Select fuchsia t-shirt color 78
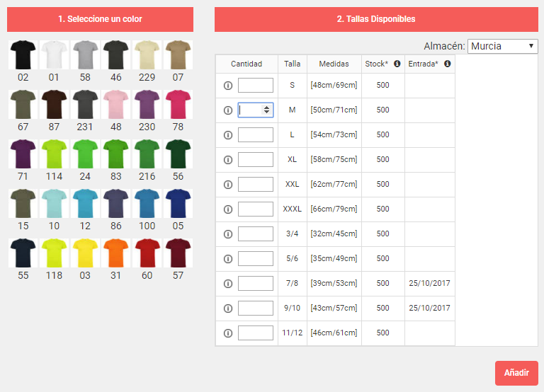Screen dimensions: 544x392 point(178,104)
